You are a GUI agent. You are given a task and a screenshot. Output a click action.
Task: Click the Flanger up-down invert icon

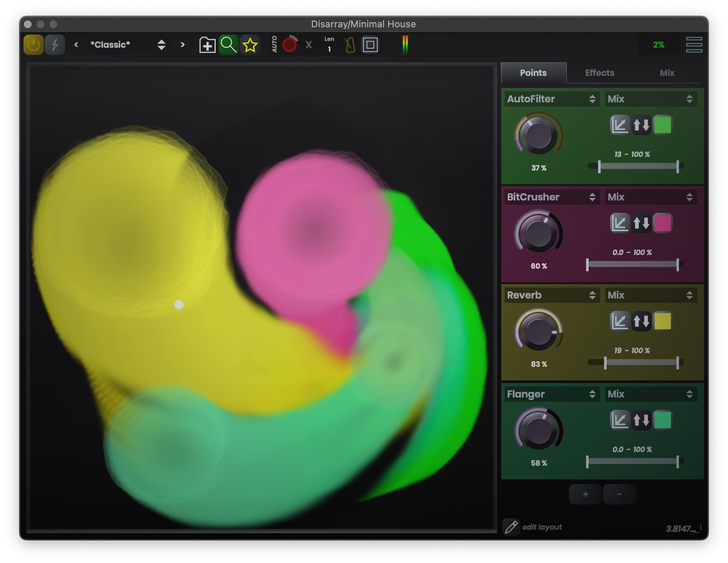(641, 421)
